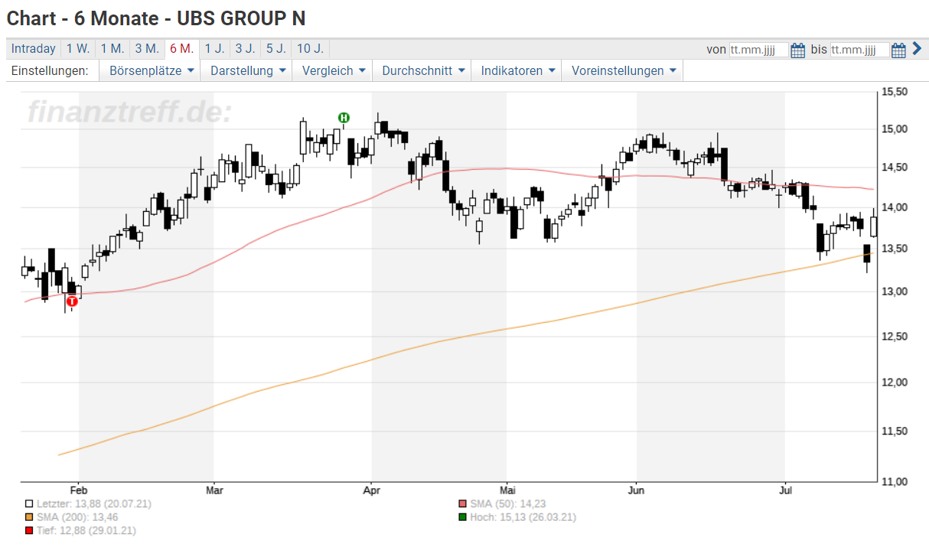Click the 'Feb' label on the time axis
The image size is (929, 560).
click(x=79, y=489)
